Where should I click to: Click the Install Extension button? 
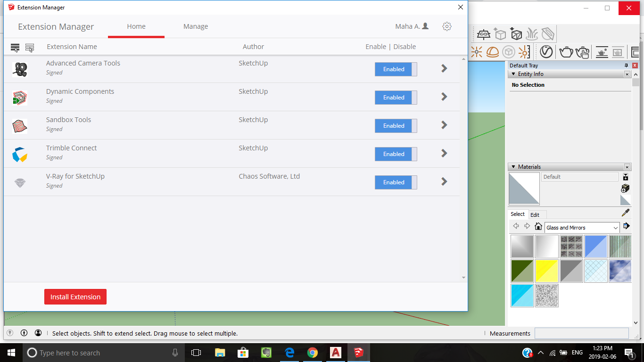pos(75,297)
